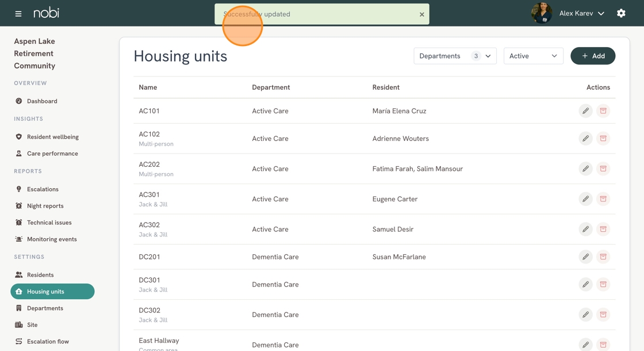Image resolution: width=644 pixels, height=351 pixels.
Task: Edit housing unit AC101
Action: (x=585, y=111)
